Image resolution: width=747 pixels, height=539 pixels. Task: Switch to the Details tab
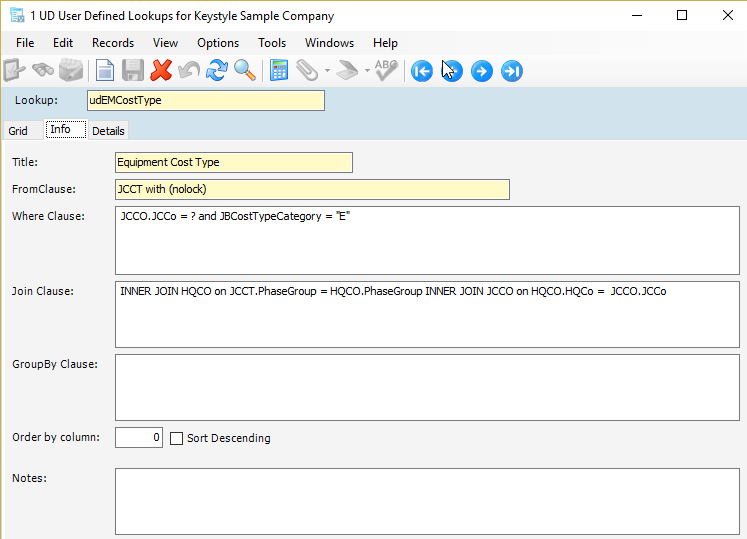click(x=108, y=131)
